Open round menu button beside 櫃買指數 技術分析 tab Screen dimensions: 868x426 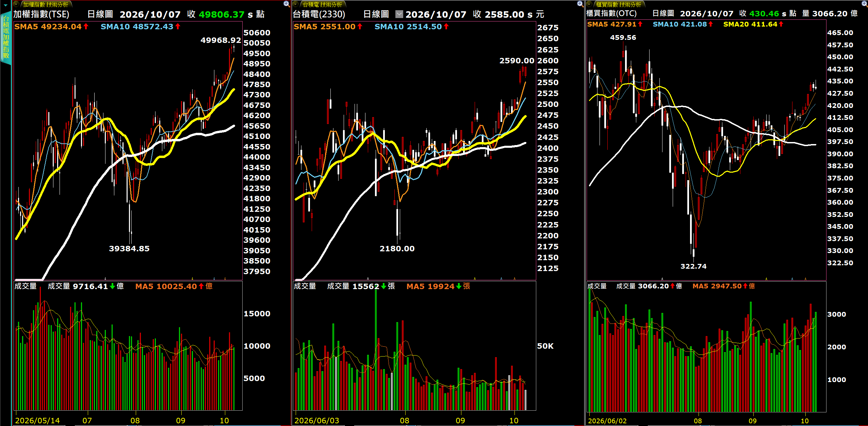[589, 4]
